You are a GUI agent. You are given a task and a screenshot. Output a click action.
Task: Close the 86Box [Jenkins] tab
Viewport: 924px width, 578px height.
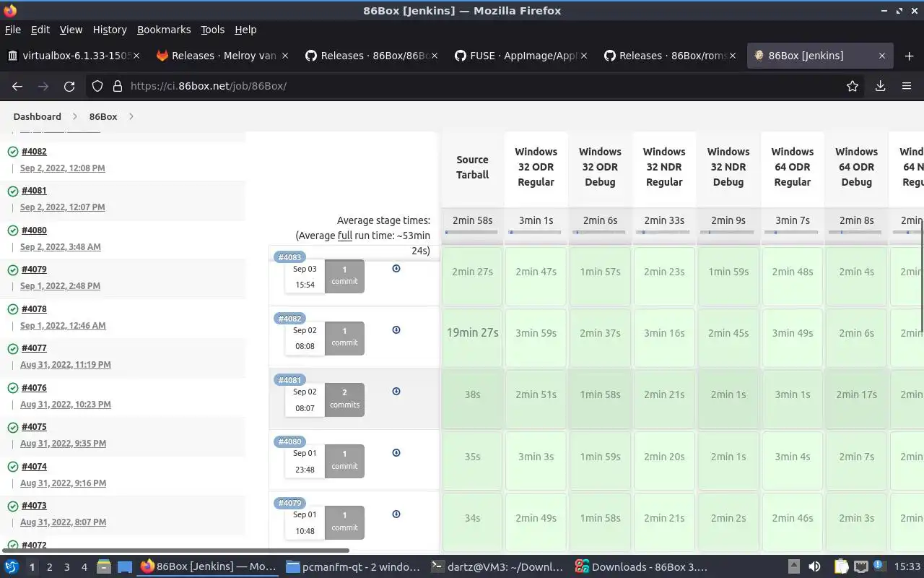881,56
